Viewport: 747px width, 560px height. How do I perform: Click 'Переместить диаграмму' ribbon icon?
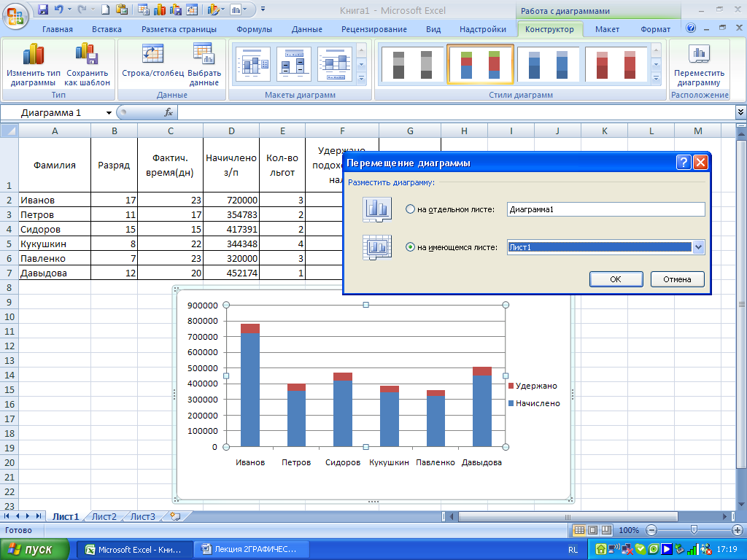click(x=699, y=55)
